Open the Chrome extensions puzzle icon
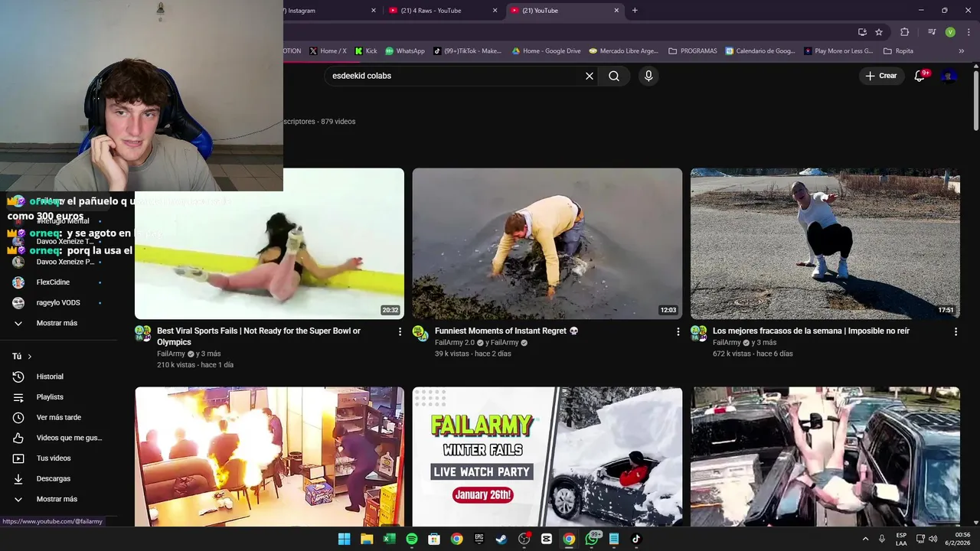Viewport: 980px width, 551px height. click(x=904, y=32)
